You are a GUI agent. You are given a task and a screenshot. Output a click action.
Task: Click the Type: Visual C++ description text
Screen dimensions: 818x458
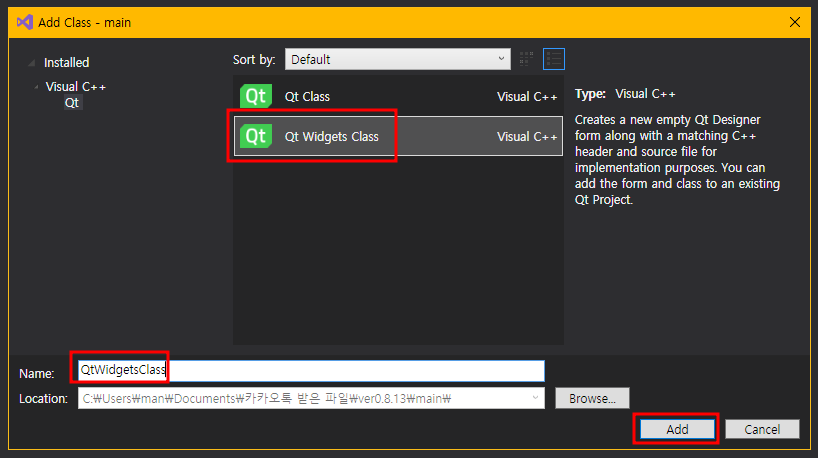tap(625, 94)
